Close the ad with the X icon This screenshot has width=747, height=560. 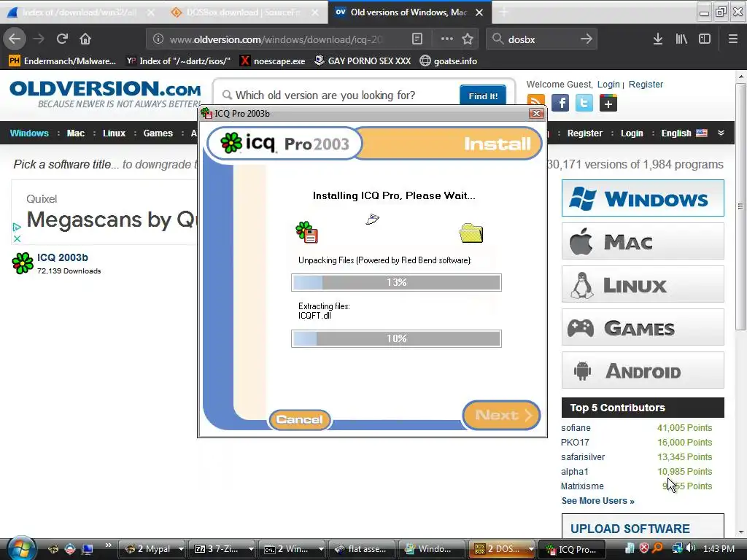click(17, 238)
